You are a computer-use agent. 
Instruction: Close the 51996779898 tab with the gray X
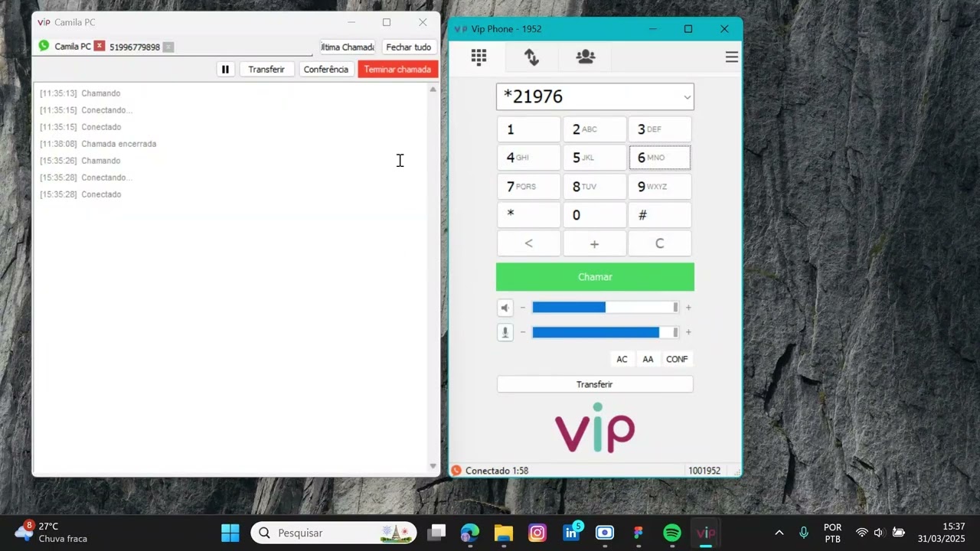(168, 47)
